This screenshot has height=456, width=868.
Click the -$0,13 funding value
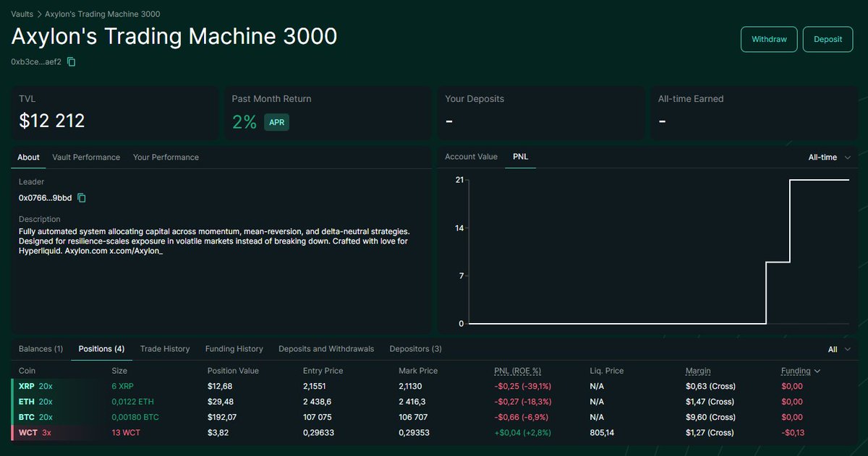pyautogui.click(x=793, y=433)
